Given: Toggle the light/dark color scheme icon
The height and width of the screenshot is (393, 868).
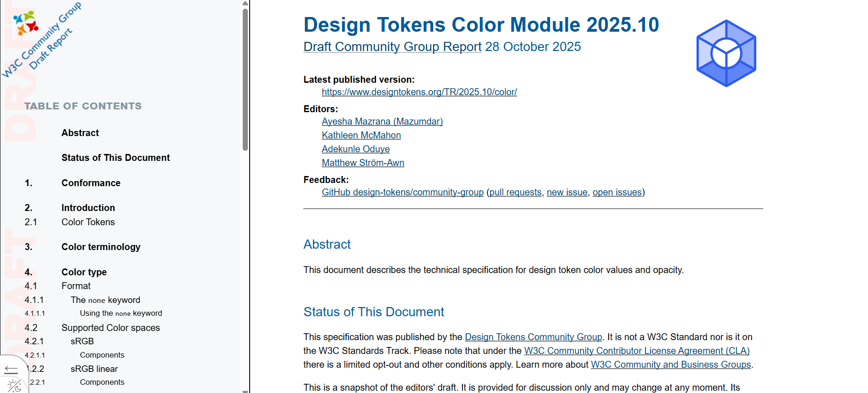Looking at the screenshot, I should click(x=14, y=385).
